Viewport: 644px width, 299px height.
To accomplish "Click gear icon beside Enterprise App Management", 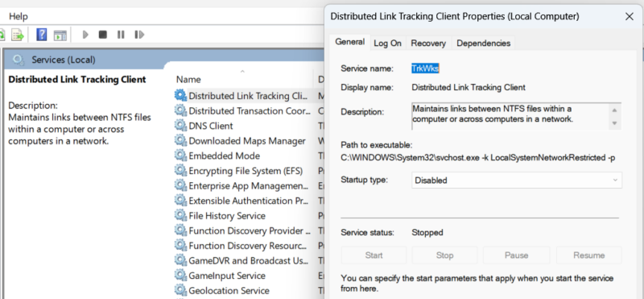I will click(180, 185).
